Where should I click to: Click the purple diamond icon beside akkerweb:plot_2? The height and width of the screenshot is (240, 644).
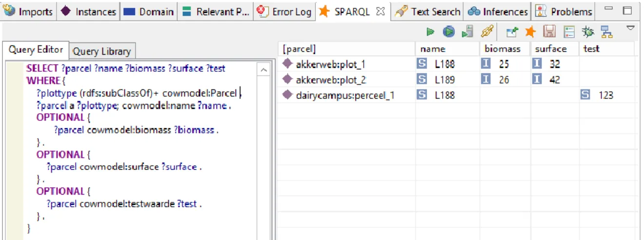point(288,79)
